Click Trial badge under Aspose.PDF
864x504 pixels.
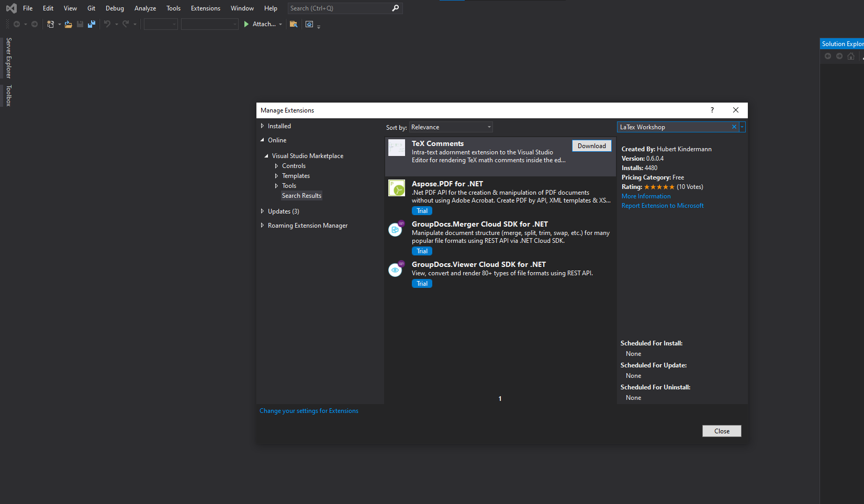coord(422,211)
